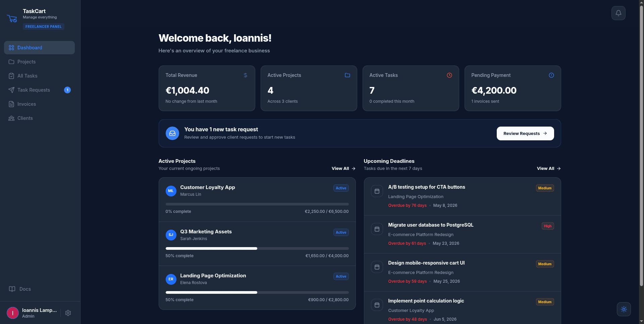The height and width of the screenshot is (324, 644).
Task: Click Customer Loyalty App progress bar
Action: point(257,204)
